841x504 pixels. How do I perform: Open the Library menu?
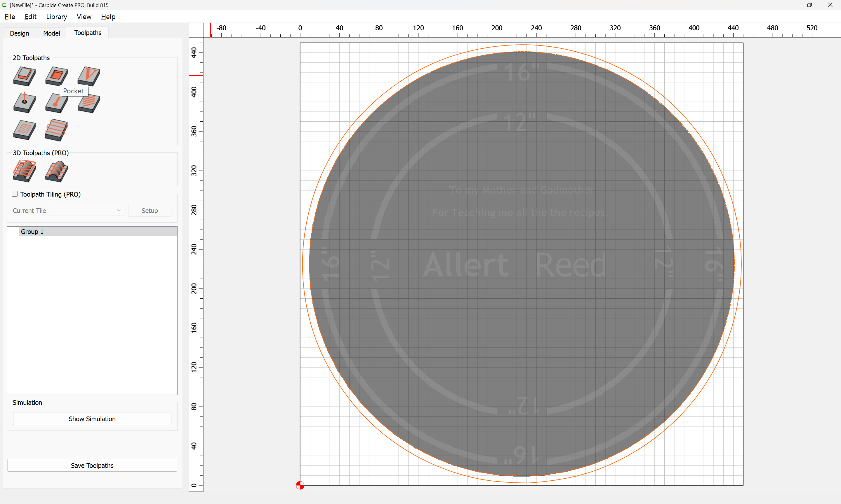coord(56,17)
